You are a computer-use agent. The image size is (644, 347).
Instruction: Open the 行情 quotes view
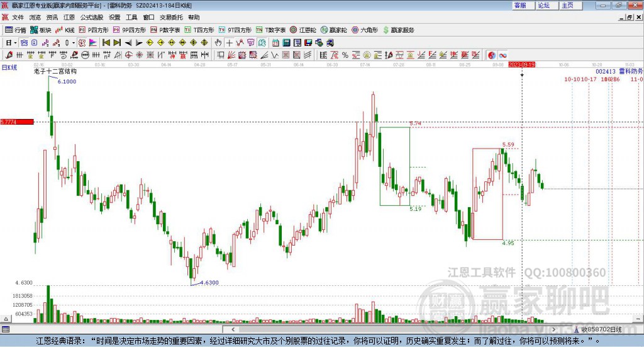point(15,30)
